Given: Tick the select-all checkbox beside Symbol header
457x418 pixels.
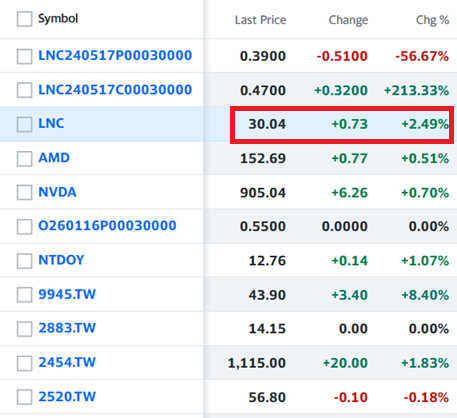Looking at the screenshot, I should coord(24,19).
